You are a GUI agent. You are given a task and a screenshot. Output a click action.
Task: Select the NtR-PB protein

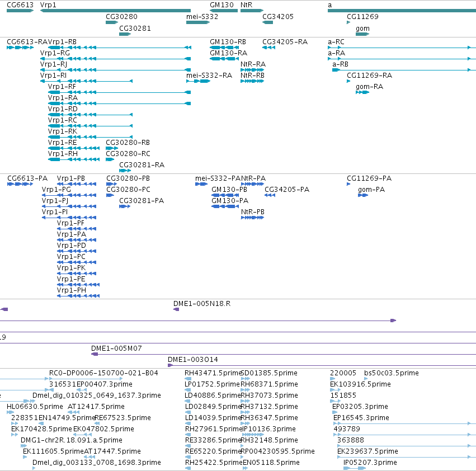pos(252,218)
